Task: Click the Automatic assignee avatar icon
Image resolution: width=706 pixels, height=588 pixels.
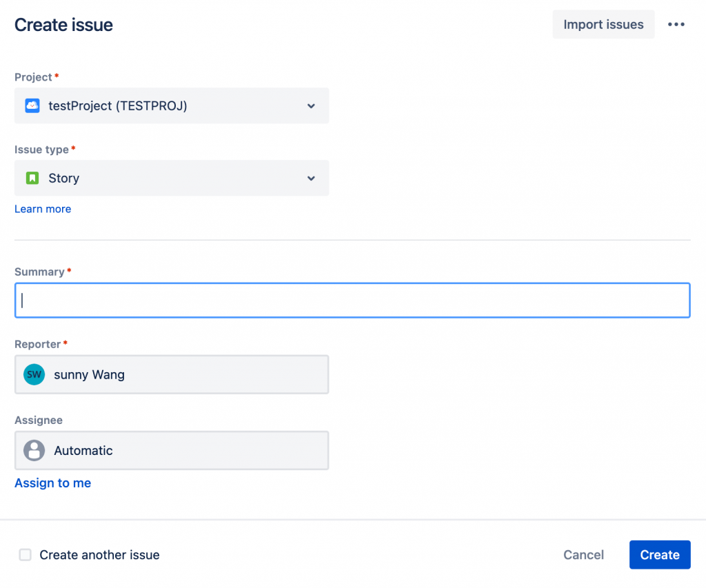Action: [34, 451]
